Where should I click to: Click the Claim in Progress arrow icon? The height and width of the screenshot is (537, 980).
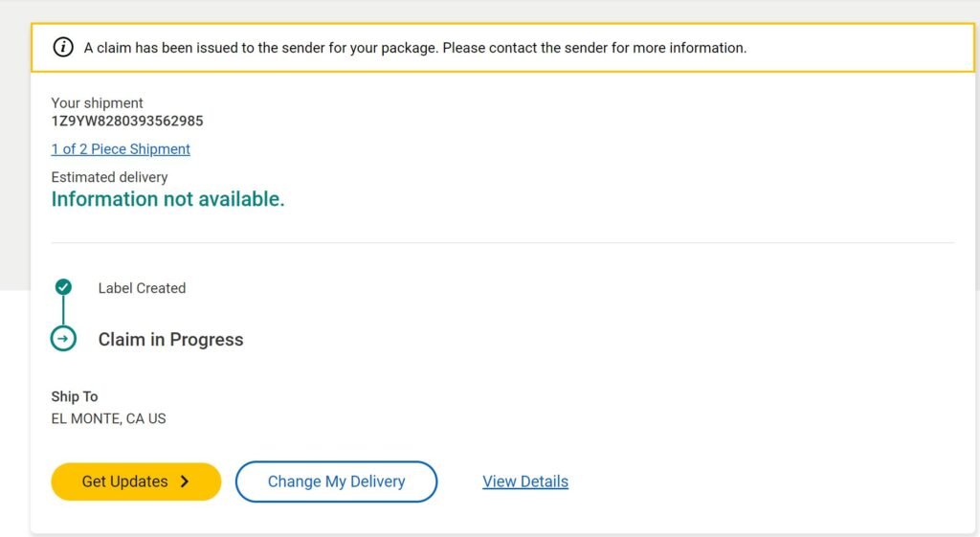point(63,339)
